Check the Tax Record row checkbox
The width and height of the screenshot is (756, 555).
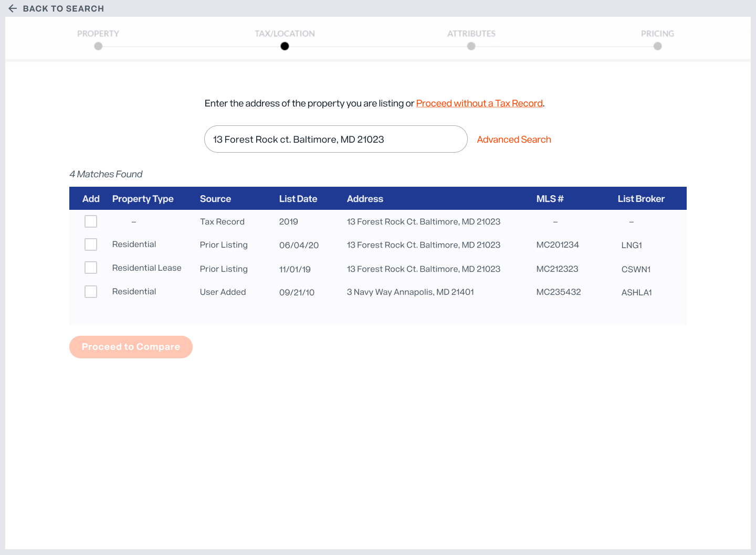tap(90, 221)
